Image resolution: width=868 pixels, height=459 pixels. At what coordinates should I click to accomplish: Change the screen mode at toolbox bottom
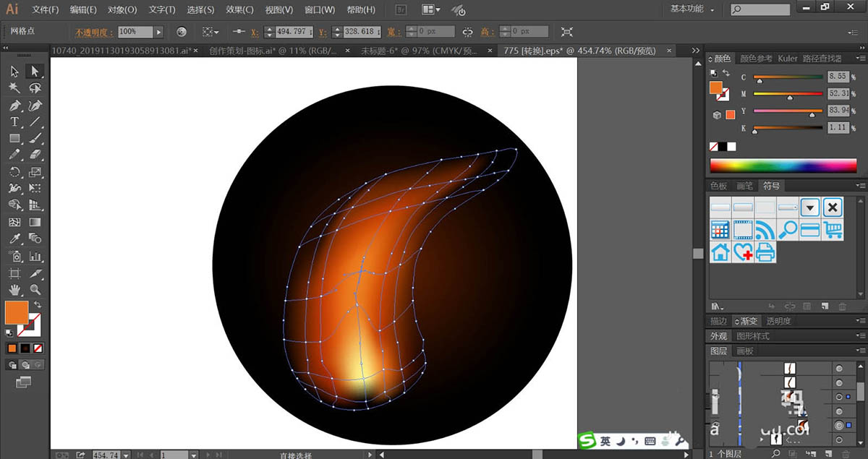click(x=24, y=381)
